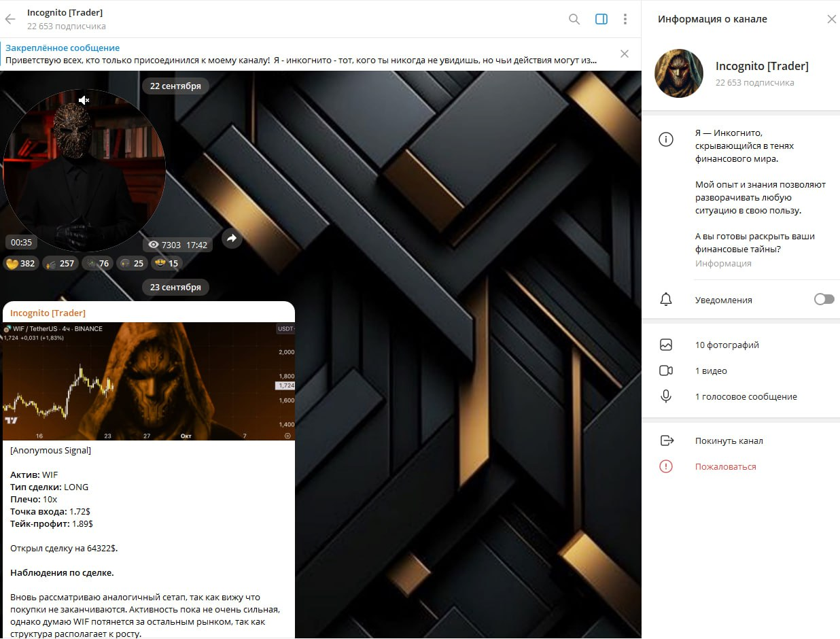Image resolution: width=840 pixels, height=639 pixels.
Task: Open channel search with magnifier icon
Action: tap(574, 19)
